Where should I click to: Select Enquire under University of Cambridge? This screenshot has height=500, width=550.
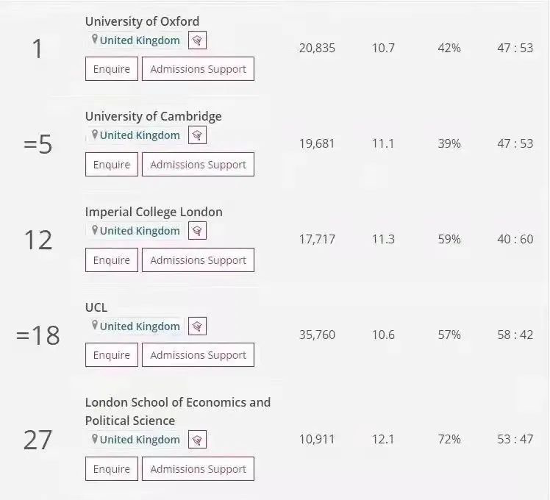point(112,164)
